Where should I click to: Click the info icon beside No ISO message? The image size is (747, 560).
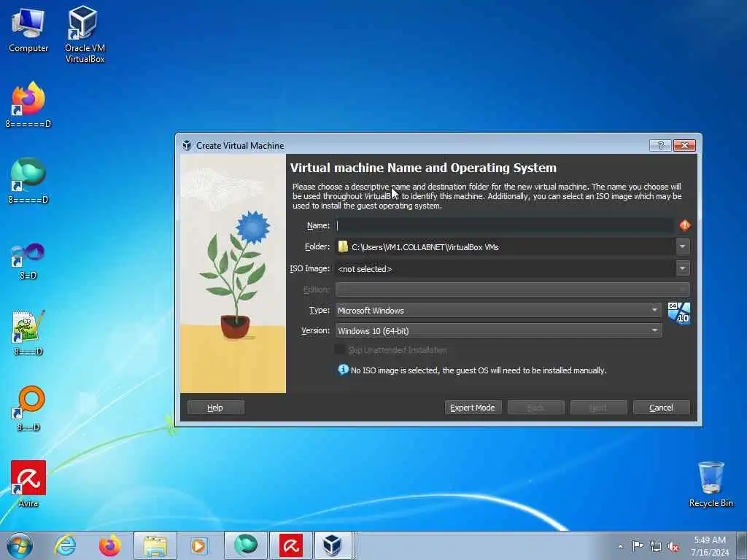(x=343, y=370)
